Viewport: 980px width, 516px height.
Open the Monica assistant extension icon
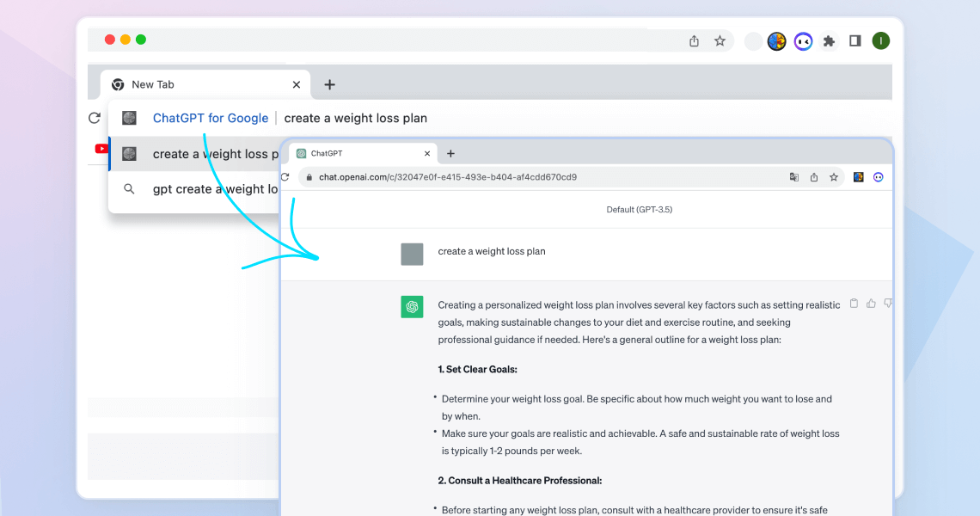pyautogui.click(x=803, y=40)
